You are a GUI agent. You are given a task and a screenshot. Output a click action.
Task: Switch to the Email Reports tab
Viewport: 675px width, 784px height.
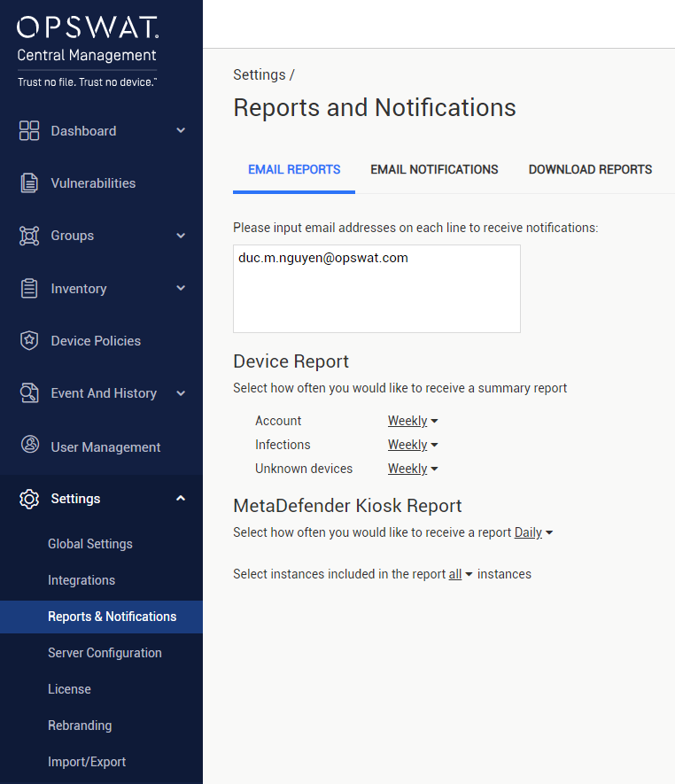[294, 169]
